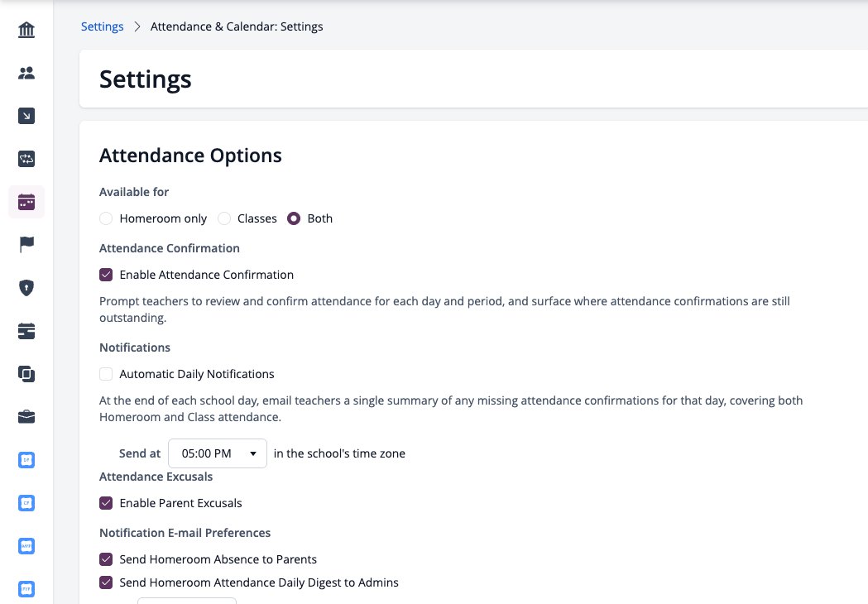Click the diagonal arrow box sidebar icon
Viewport: 868px width, 604px height.
point(26,116)
